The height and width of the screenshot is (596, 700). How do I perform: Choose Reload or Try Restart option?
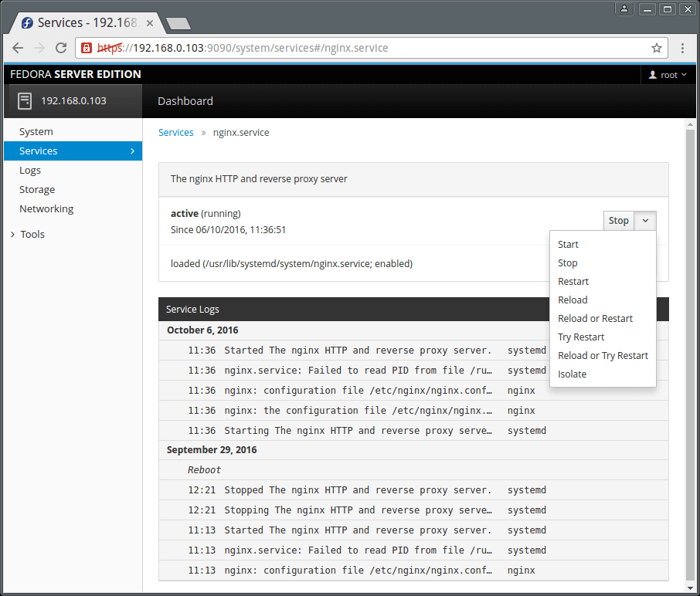point(603,356)
